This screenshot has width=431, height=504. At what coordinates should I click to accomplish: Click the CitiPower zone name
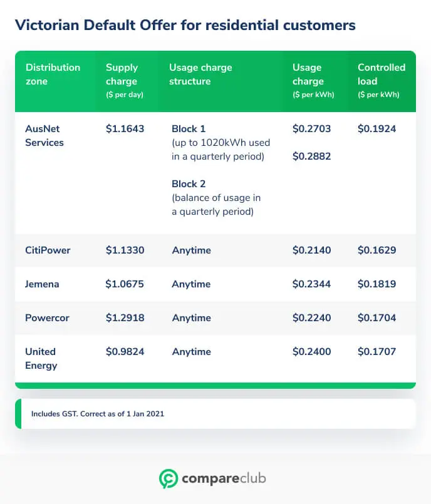point(48,250)
